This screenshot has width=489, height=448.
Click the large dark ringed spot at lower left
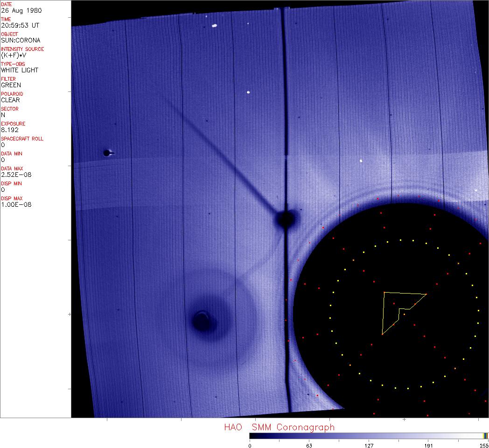(203, 321)
